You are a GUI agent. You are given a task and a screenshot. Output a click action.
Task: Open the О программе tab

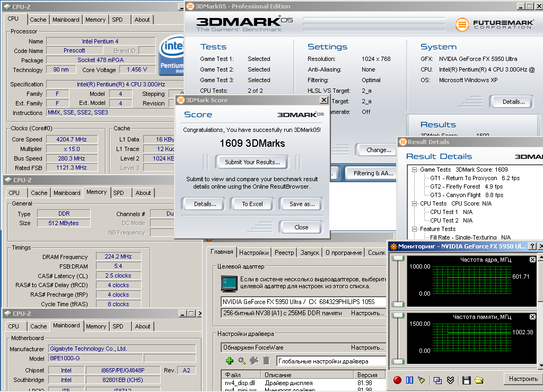click(344, 253)
